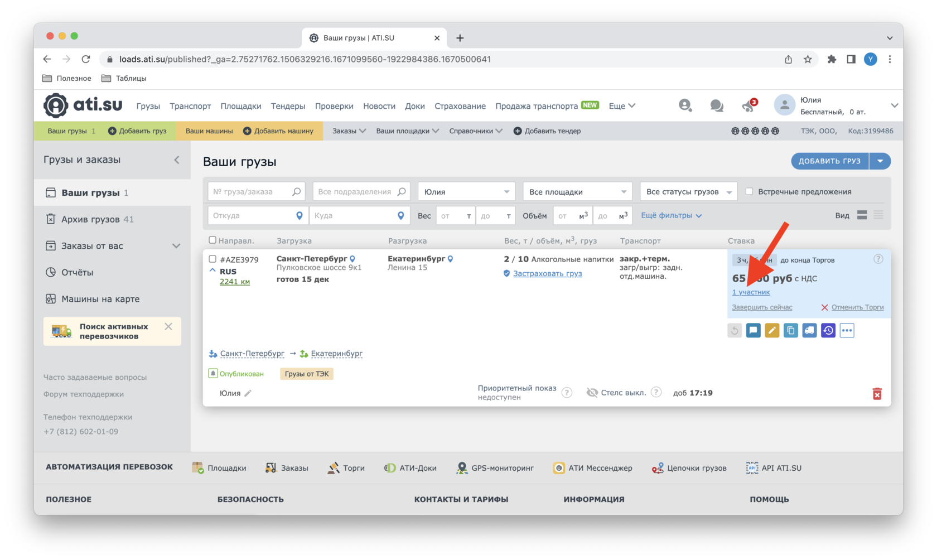Viewport: 937px width, 560px height.
Task: Open the Все статусы грузов dropdown
Action: pyautogui.click(x=688, y=192)
